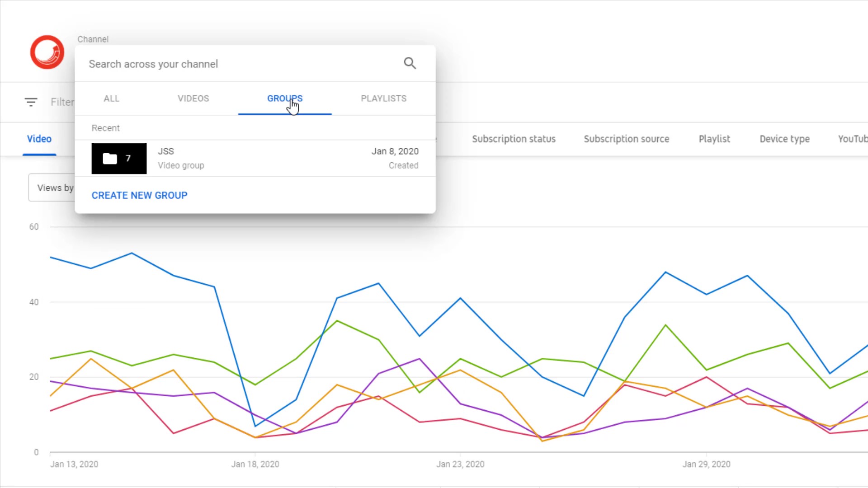Switch to the VIDEOS tab
The image size is (868, 488).
coord(193,99)
